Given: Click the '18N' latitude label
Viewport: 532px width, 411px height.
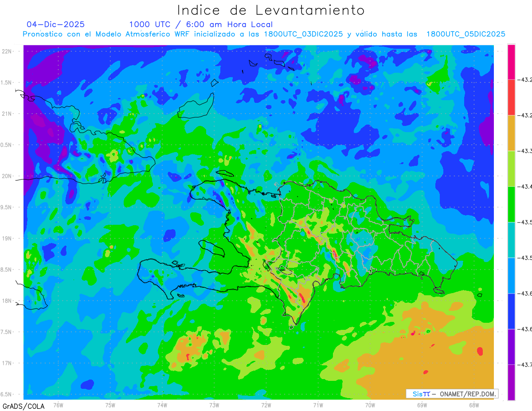Looking at the screenshot, I should tap(7, 301).
